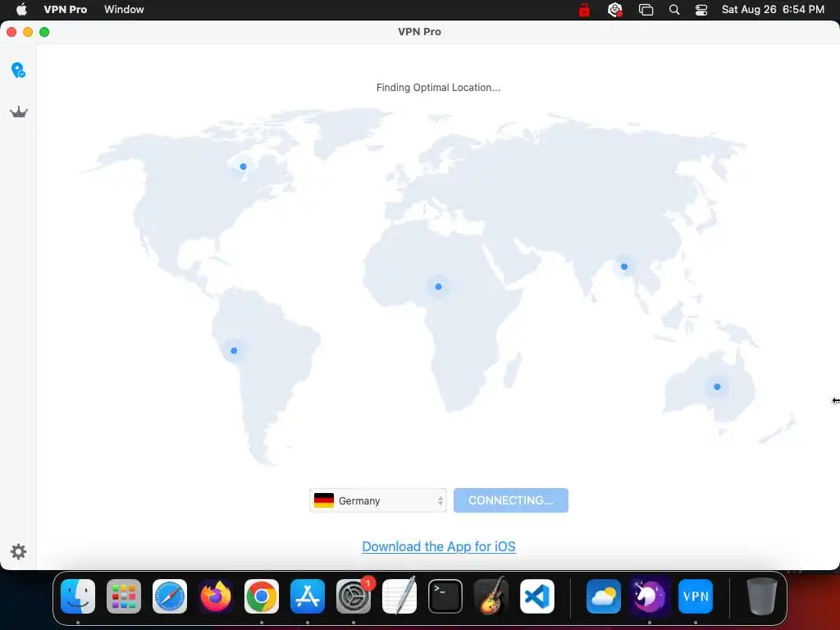The width and height of the screenshot is (840, 630).
Task: Open Firefox from the dock
Action: pos(216,596)
